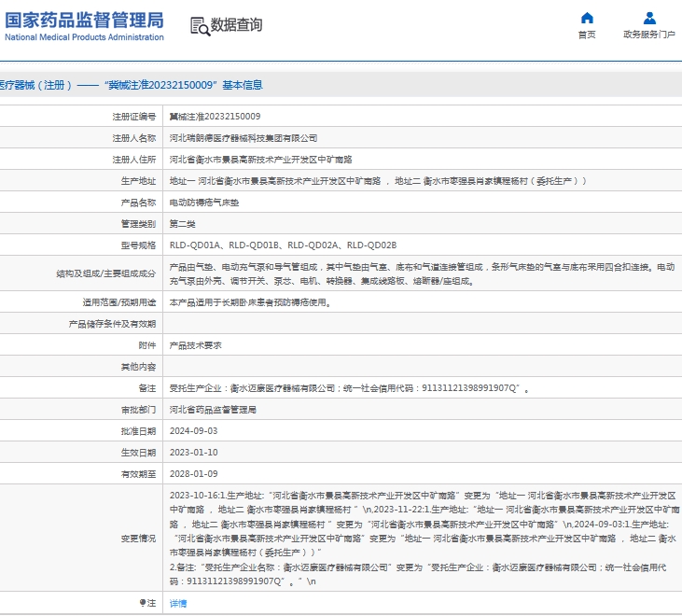The width and height of the screenshot is (682, 616).
Task: Click the 型号规格 label
Action: click(x=138, y=245)
